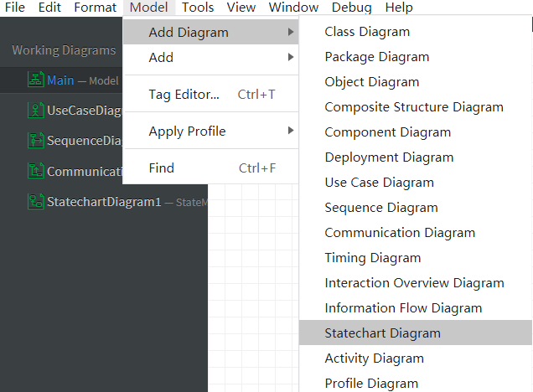Add an Object Diagram
The height and width of the screenshot is (392, 533).
(x=416, y=82)
